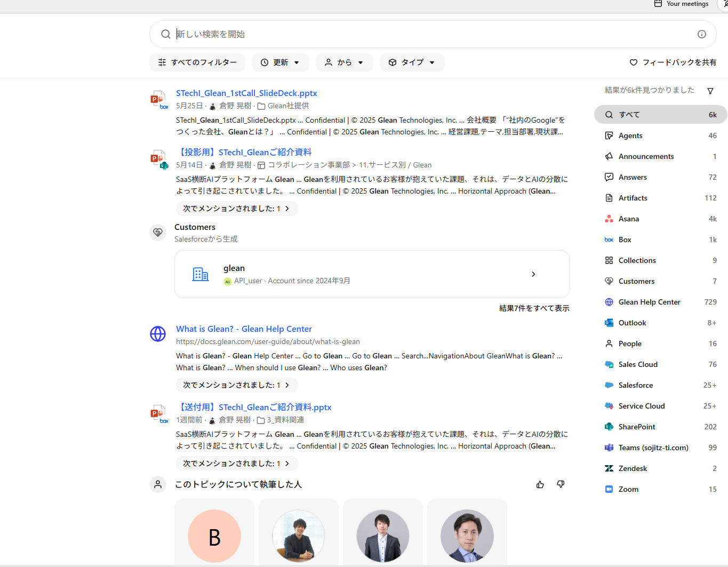Open the results filter funnel icon
This screenshot has height=567, width=728.
[x=710, y=91]
